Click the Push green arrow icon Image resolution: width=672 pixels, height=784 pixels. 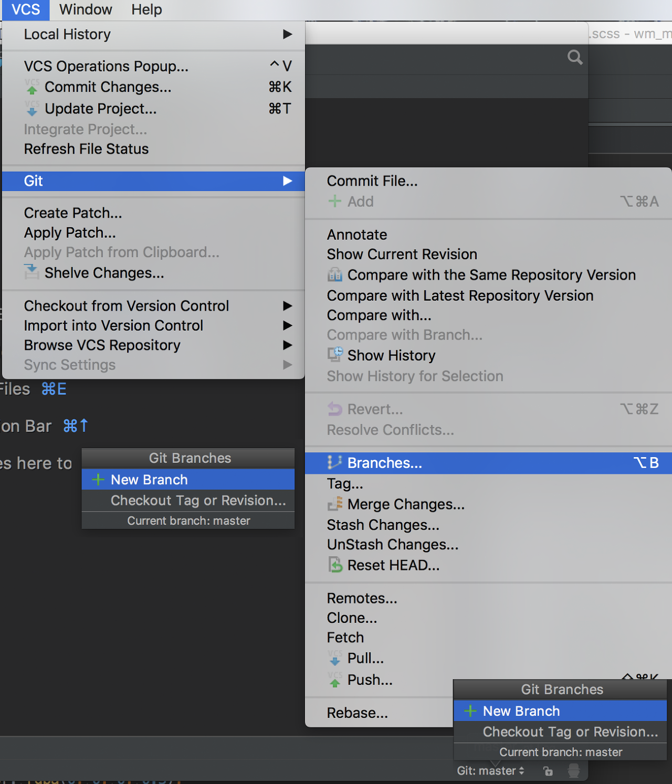[x=335, y=680]
